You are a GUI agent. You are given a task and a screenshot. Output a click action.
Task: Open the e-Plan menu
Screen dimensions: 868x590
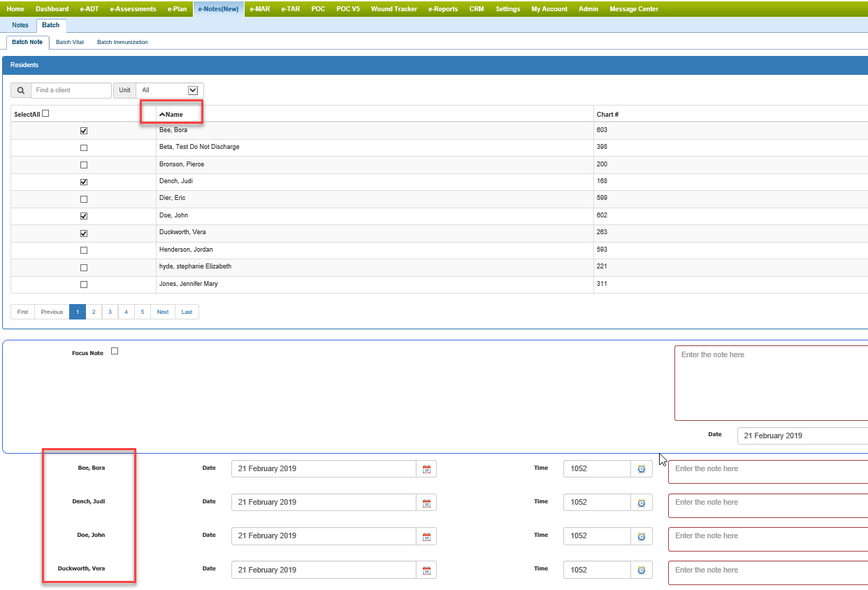point(178,9)
